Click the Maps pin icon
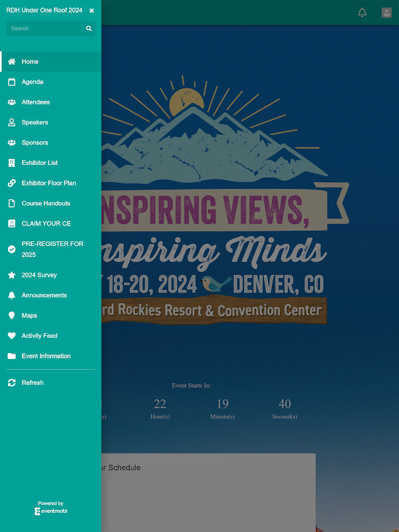The width and height of the screenshot is (399, 532). (x=11, y=315)
